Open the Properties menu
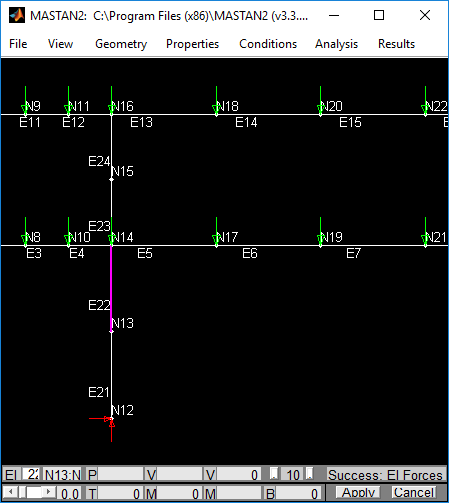 (192, 44)
